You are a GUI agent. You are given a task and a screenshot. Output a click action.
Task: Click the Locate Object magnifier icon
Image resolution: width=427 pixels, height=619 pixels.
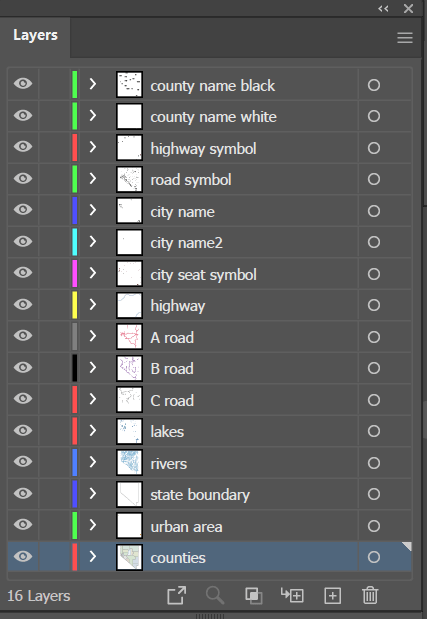215,595
